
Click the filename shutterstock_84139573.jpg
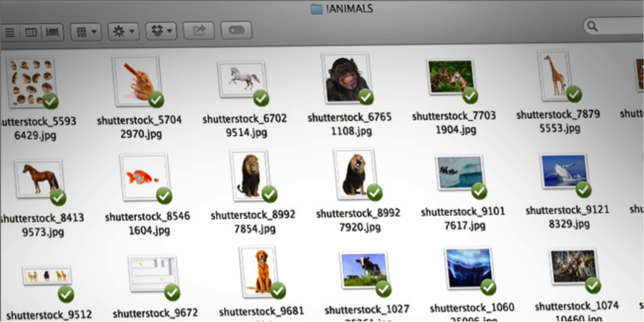(42, 225)
